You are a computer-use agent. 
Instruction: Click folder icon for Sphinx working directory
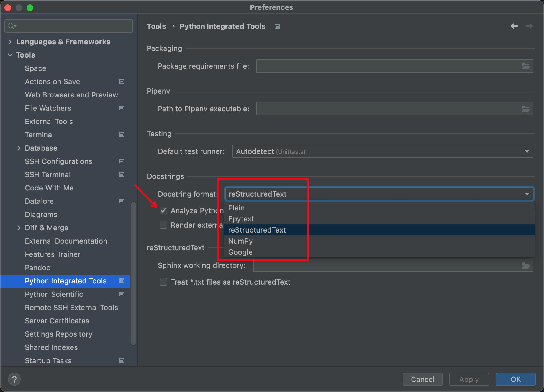(525, 265)
